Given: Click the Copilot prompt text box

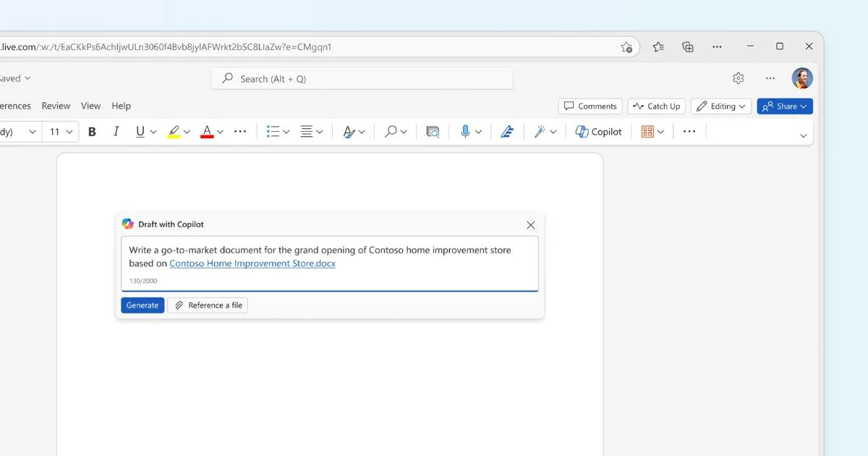Looking at the screenshot, I should pos(330,263).
